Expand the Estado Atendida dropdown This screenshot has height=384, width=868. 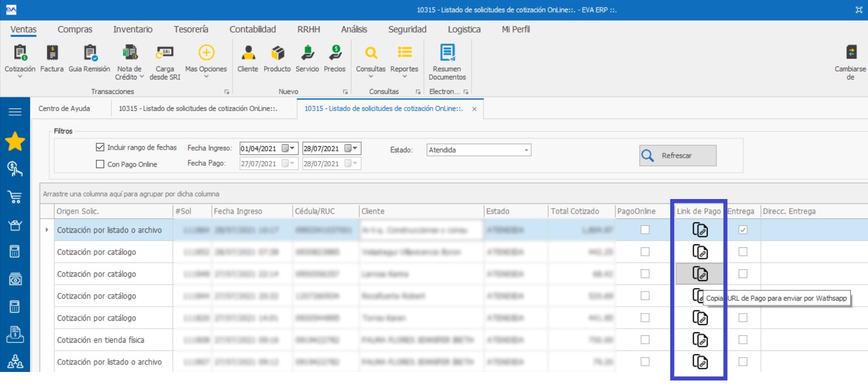(526, 150)
